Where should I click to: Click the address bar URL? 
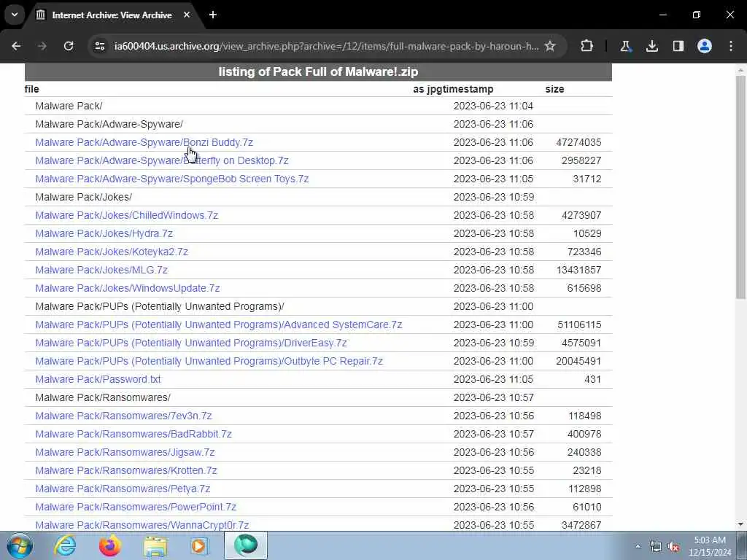click(x=326, y=46)
